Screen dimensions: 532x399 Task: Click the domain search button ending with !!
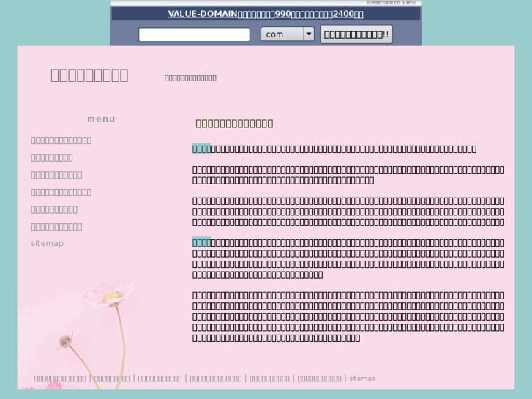coord(356,34)
